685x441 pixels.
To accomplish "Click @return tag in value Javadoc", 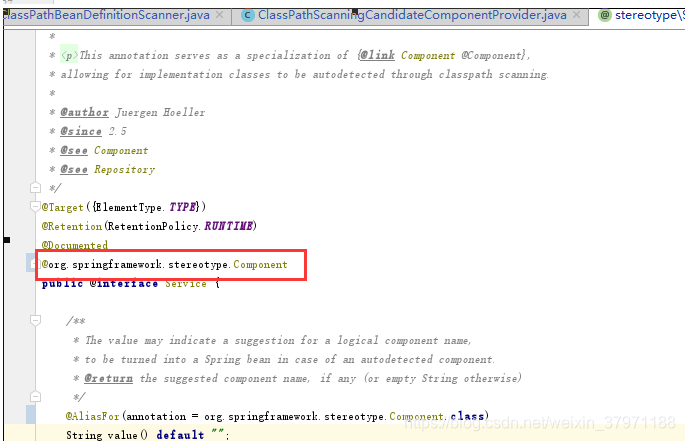I will pos(108,378).
